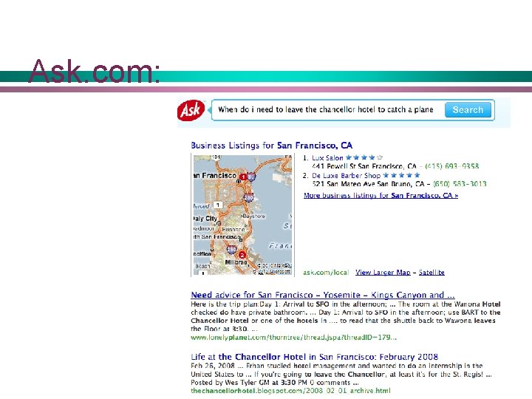The height and width of the screenshot is (399, 532).
Task: Click the blue Search button
Action: [468, 110]
